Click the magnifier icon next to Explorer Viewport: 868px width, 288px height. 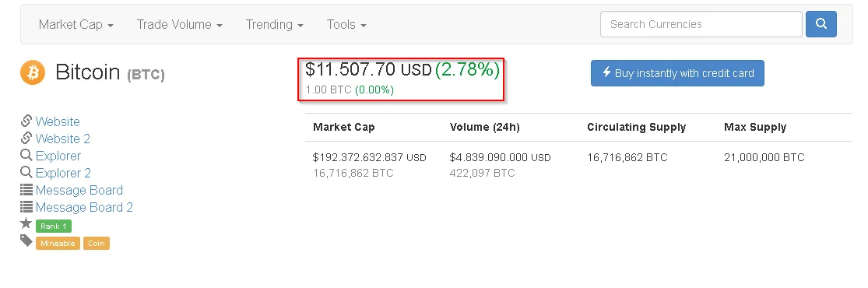(26, 155)
